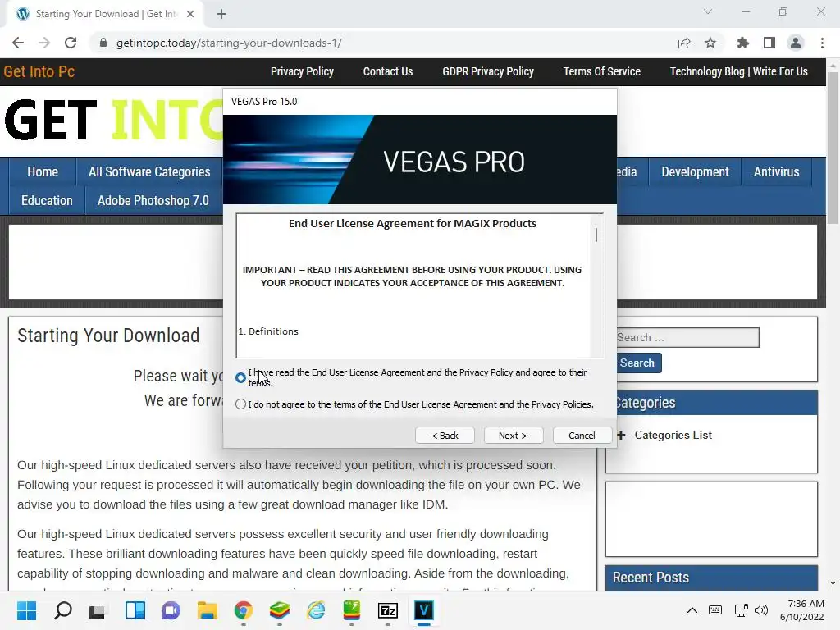Open GDPR Privacy Policy page
Viewport: 840px width, 630px height.
pyautogui.click(x=488, y=72)
